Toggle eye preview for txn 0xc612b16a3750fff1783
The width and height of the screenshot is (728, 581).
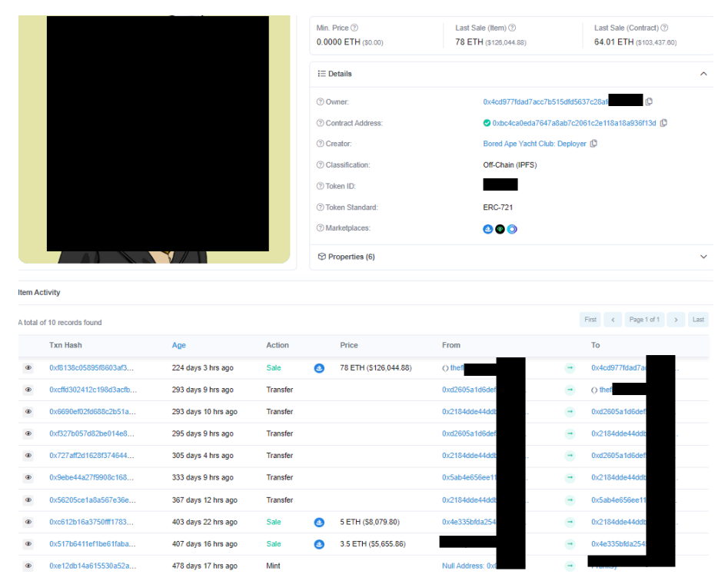coord(28,522)
